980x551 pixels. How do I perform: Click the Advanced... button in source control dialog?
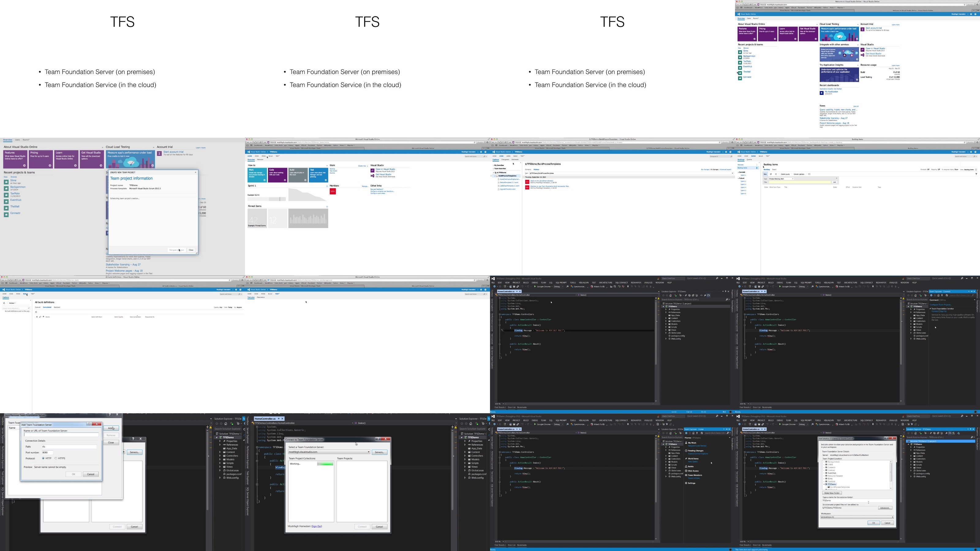click(x=885, y=508)
